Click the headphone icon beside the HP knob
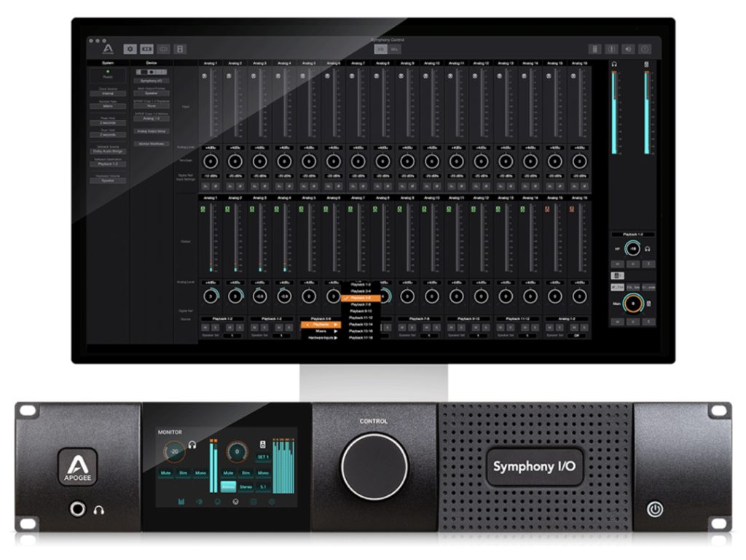The width and height of the screenshot is (746, 560). click(x=648, y=249)
